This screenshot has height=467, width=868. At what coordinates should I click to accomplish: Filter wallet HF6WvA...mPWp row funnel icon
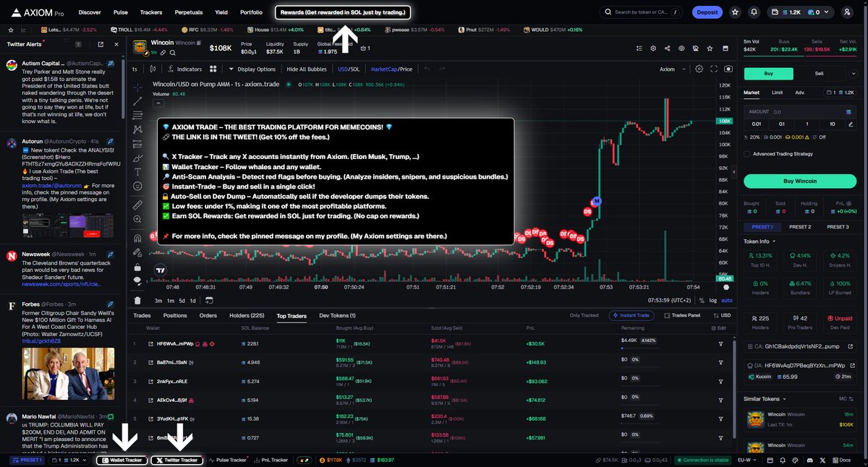tap(720, 343)
